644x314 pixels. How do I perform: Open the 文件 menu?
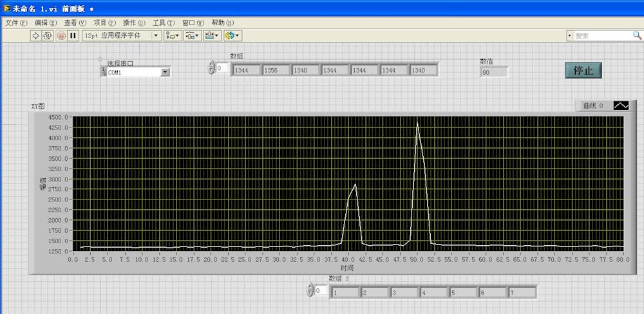pos(17,23)
